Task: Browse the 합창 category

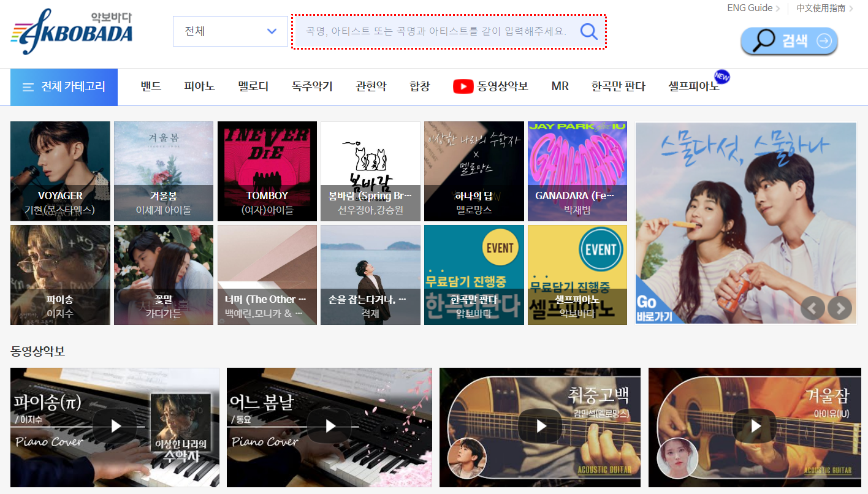Action: [x=419, y=86]
